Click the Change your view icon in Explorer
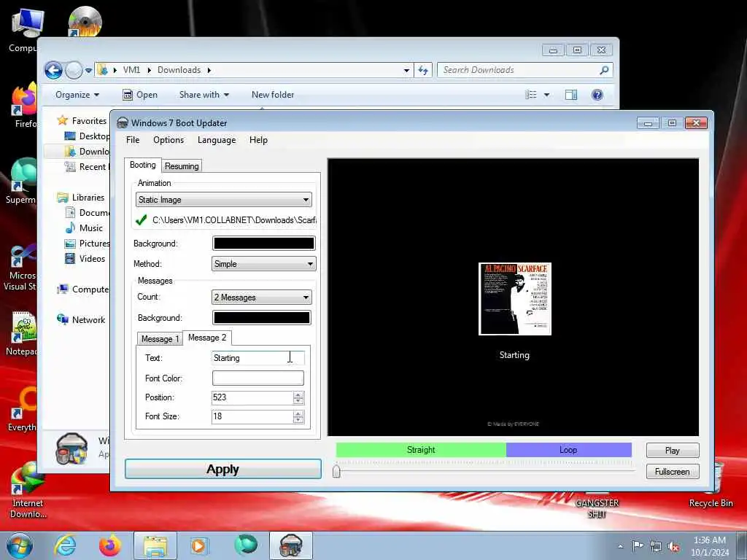Image resolution: width=747 pixels, height=560 pixels. click(531, 95)
